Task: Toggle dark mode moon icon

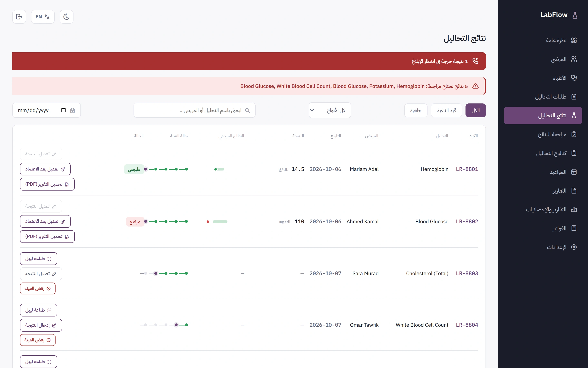Action: click(66, 17)
